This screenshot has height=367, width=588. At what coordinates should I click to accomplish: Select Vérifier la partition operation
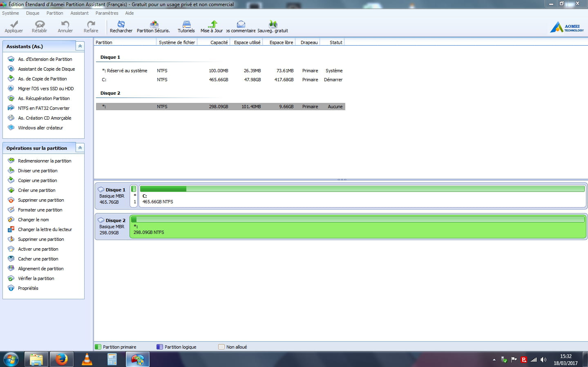click(36, 278)
